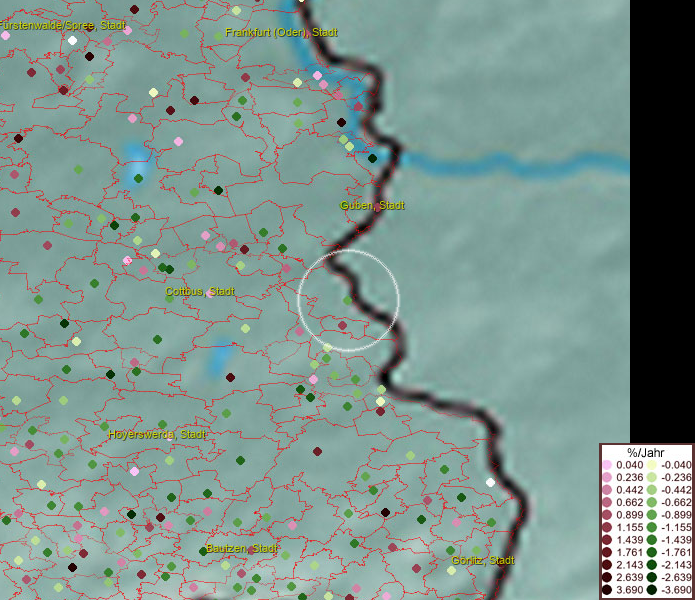The image size is (695, 600).
Task: Pick the 0.442 legend color swatch
Action: [607, 490]
